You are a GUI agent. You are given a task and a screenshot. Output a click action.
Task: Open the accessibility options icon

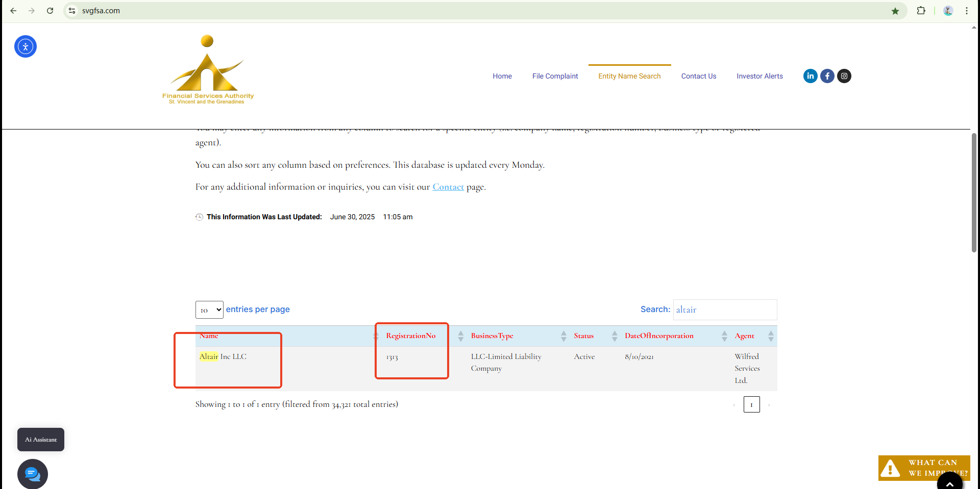[x=26, y=46]
